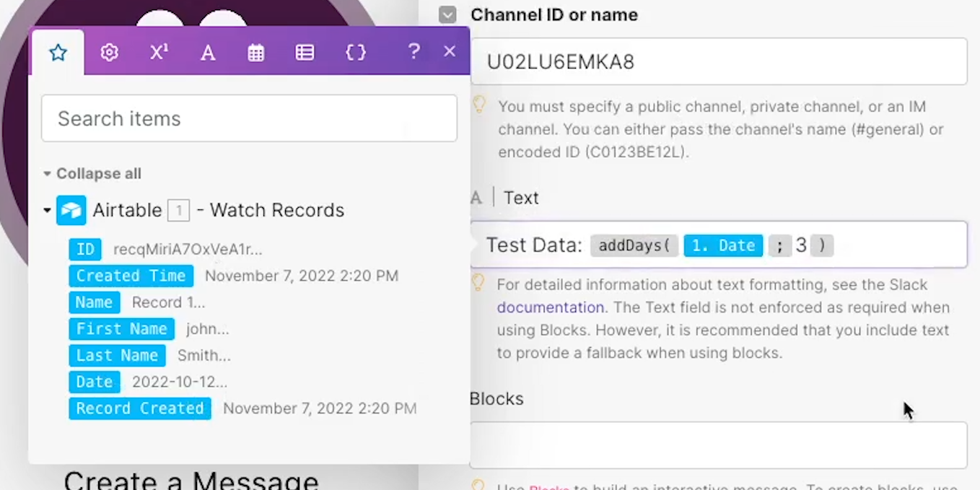The width and height of the screenshot is (980, 490).
Task: Select the Record Created variable
Action: click(x=140, y=408)
